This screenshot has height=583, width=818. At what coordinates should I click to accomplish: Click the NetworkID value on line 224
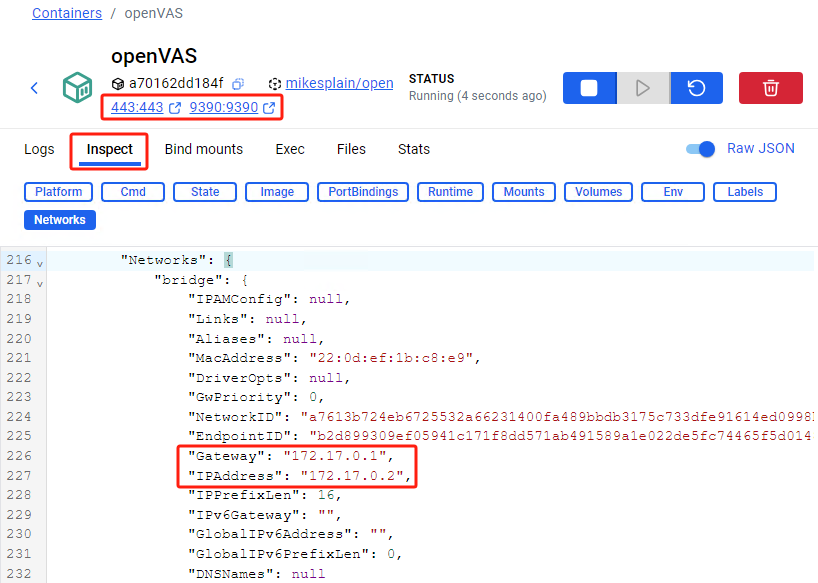[x=557, y=417]
